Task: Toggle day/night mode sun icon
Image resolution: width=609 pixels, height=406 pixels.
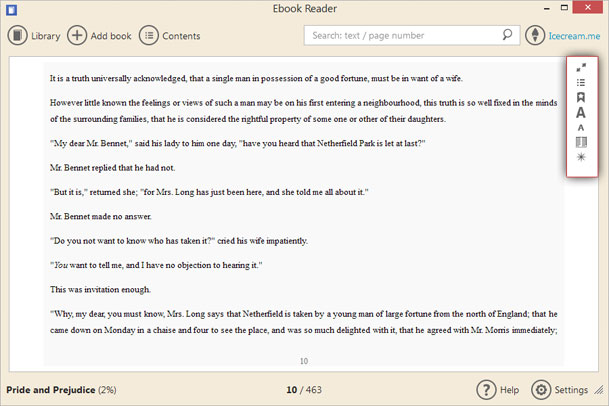Action: 581,157
